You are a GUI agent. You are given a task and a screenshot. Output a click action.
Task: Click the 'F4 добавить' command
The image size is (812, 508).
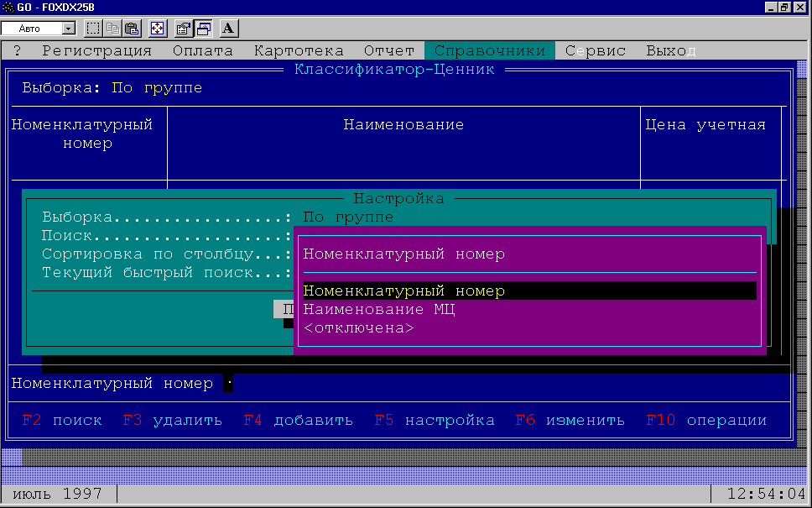point(299,420)
